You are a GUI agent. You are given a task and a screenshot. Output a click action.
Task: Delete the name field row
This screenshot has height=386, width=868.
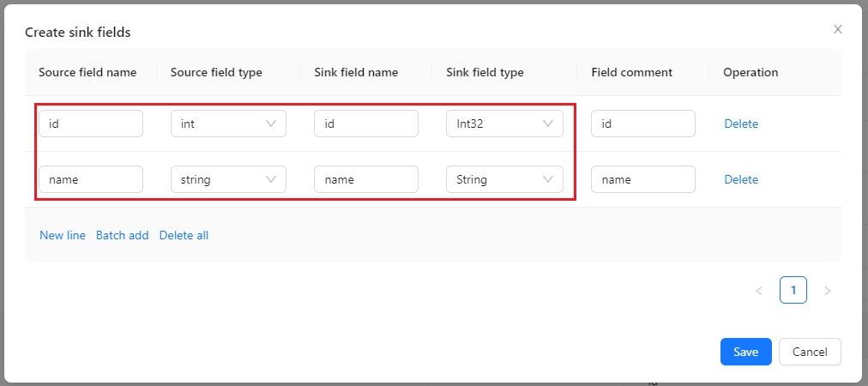pyautogui.click(x=741, y=179)
